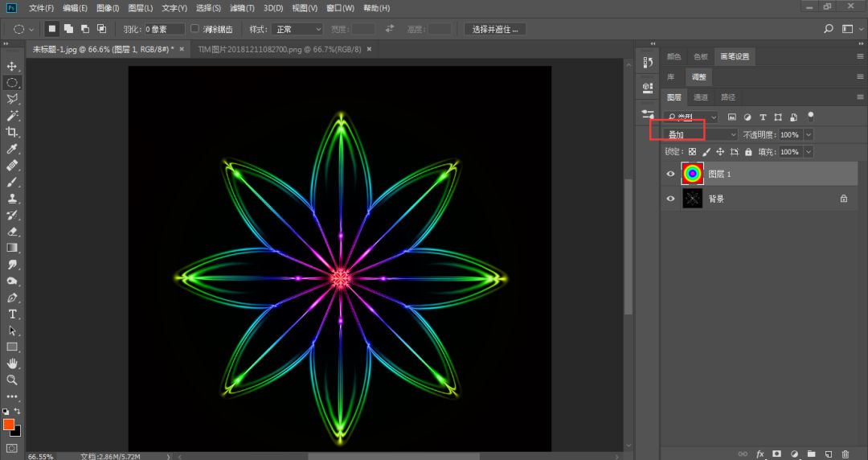Viewport: 868px width, 460px height.
Task: Switch to the 路径 tab
Action: pos(728,97)
